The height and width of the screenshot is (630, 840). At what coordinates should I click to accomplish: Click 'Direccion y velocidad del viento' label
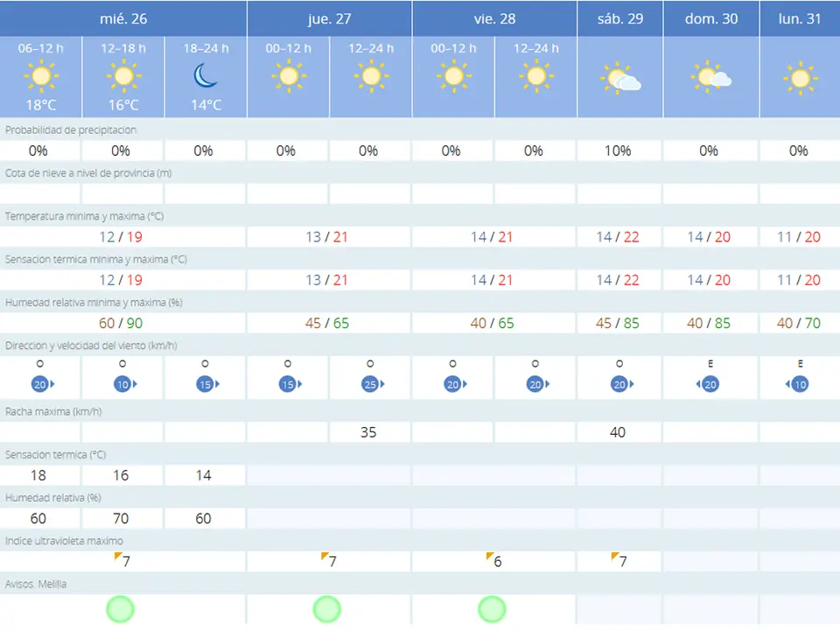coord(91,346)
